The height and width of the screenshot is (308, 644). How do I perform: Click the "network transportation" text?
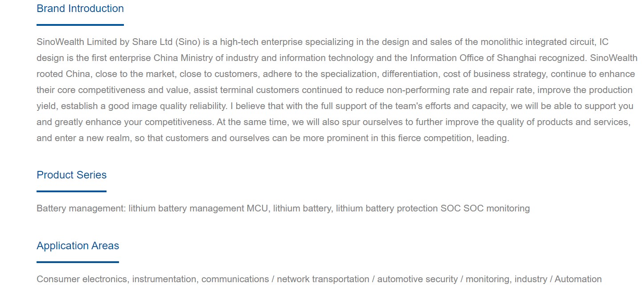point(323,280)
